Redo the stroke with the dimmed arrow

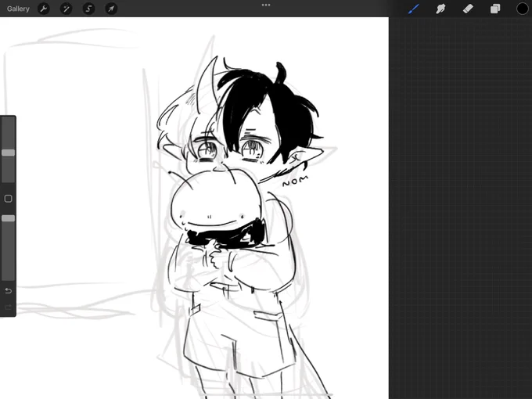coord(8,307)
